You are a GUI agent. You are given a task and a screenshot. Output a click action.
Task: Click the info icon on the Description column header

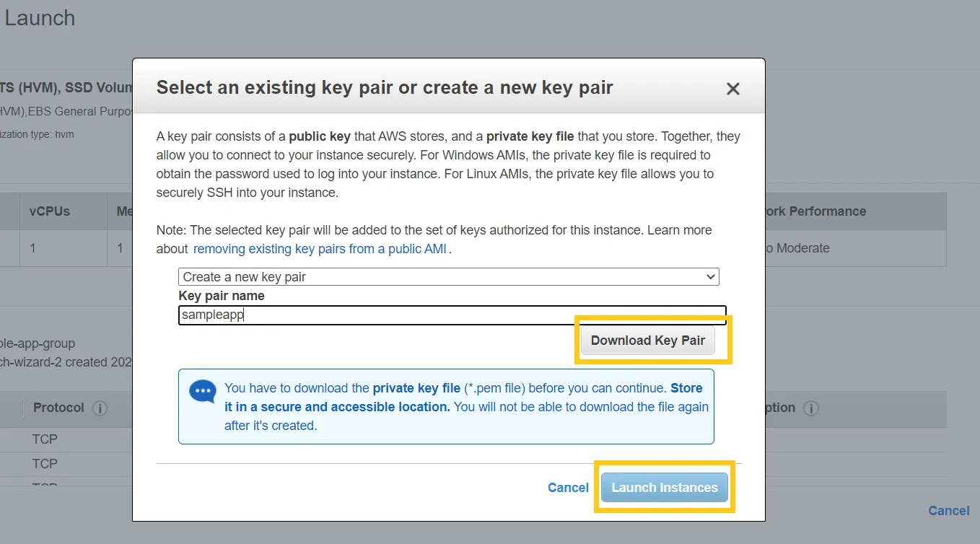click(811, 408)
